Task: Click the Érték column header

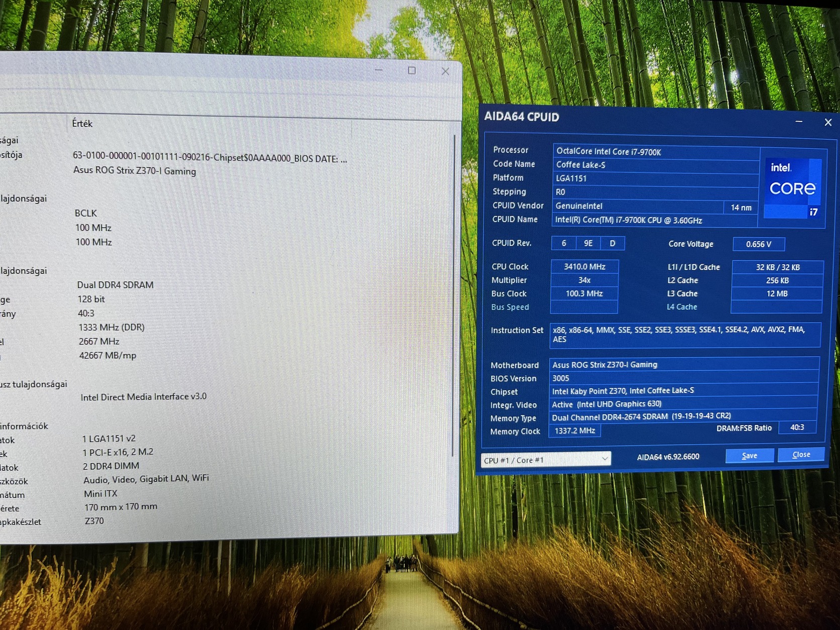Action: [82, 124]
